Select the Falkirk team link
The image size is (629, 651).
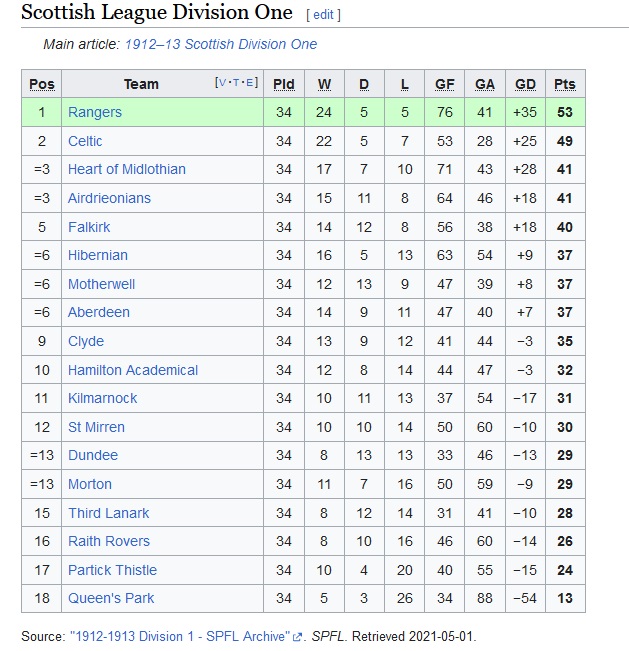pyautogui.click(x=89, y=227)
